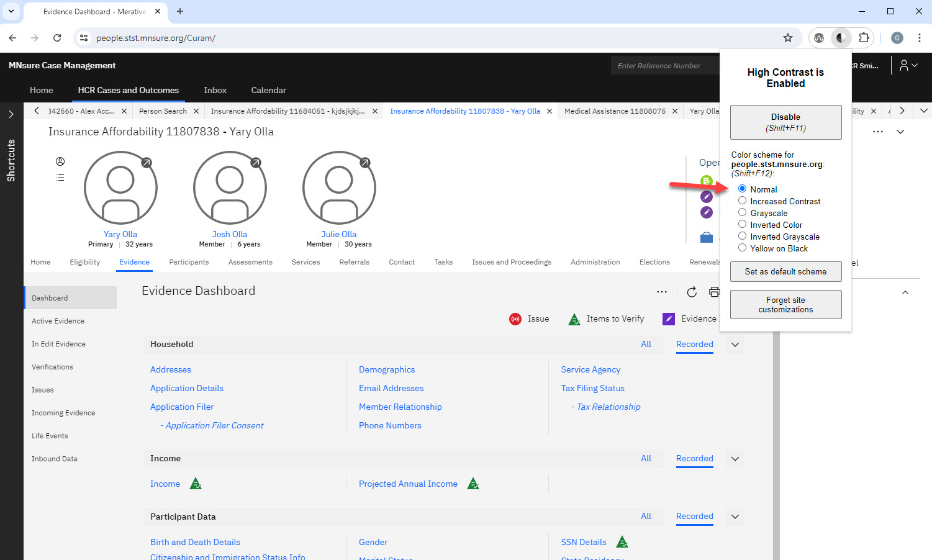Image resolution: width=932 pixels, height=560 pixels.
Task: Open the Chrome three-dot menu
Action: 920,38
